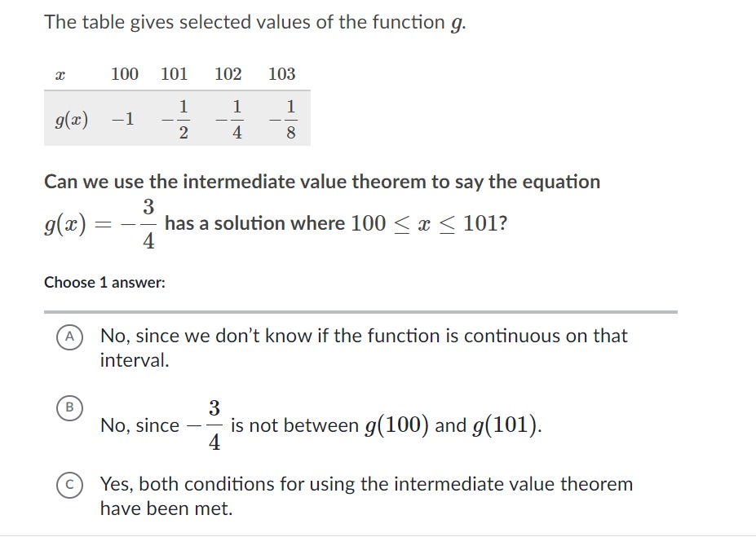
Task: Click the table cell showing -1/8
Action: 285,117
